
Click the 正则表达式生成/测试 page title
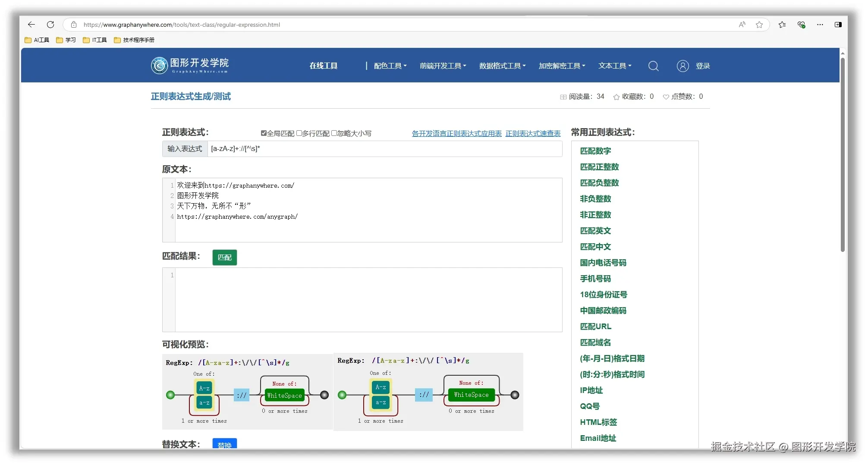(x=191, y=97)
